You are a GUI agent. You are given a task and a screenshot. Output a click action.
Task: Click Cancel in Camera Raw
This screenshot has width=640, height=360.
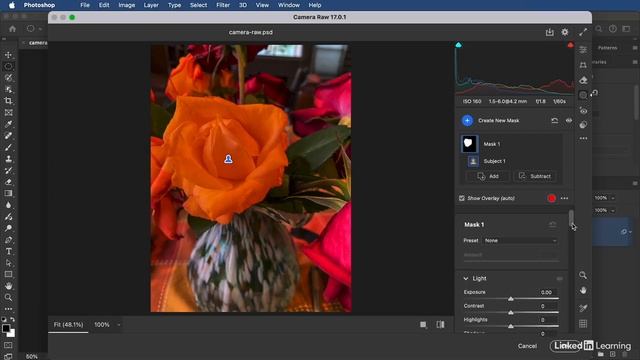[527, 346]
